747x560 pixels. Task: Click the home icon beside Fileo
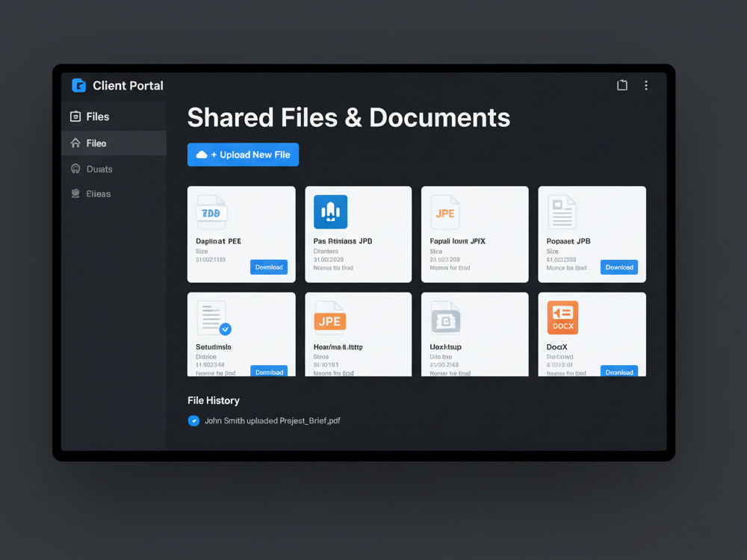75,143
